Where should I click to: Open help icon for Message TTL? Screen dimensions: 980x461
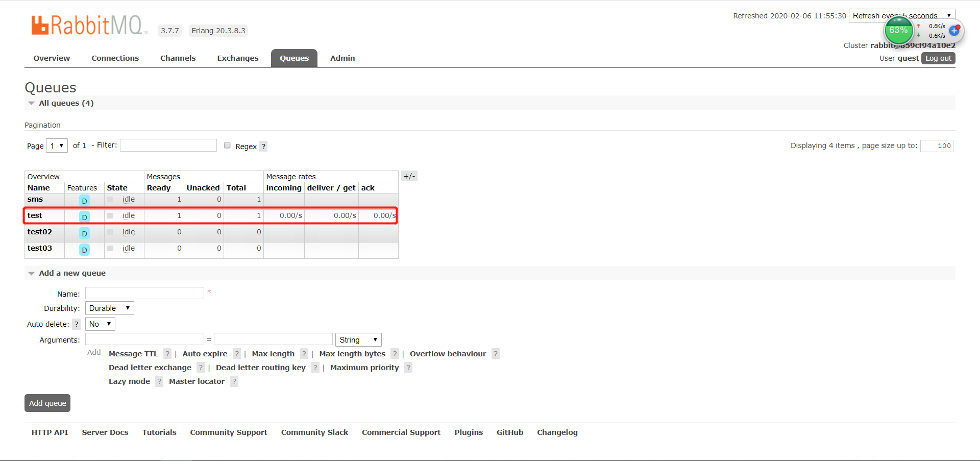[x=167, y=354]
